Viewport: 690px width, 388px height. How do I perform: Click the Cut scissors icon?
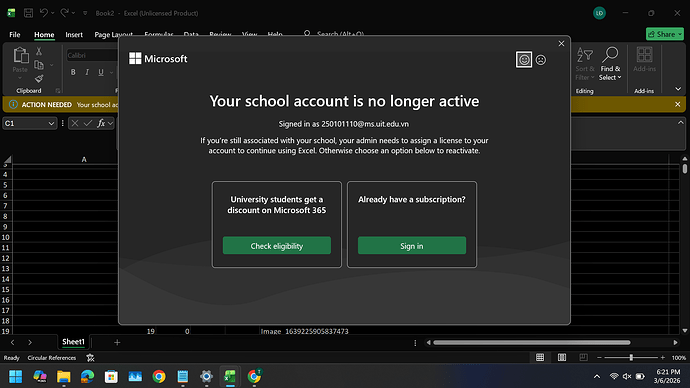pyautogui.click(x=39, y=51)
